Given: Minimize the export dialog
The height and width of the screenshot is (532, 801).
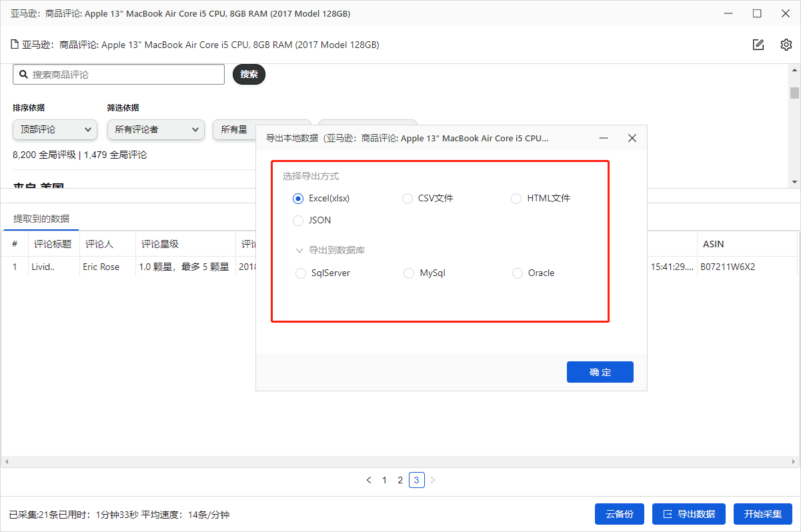Looking at the screenshot, I should click(x=604, y=138).
